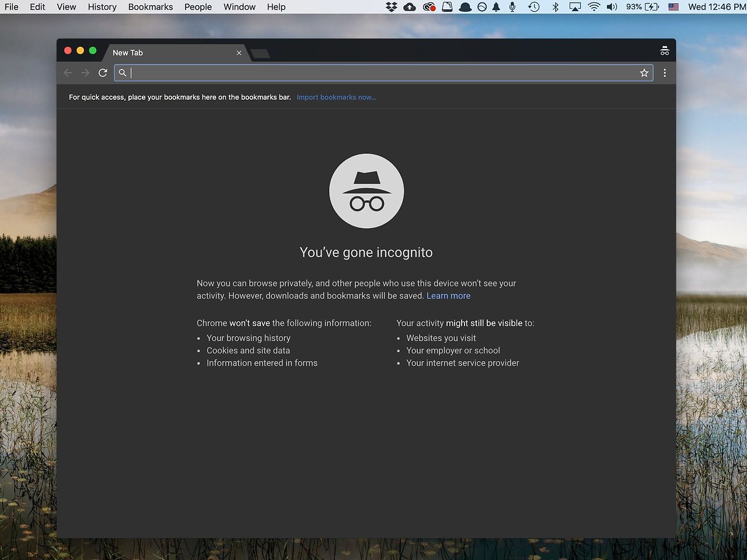Click the cloud upload icon in the menu bar
This screenshot has width=747, height=560.
point(410,7)
